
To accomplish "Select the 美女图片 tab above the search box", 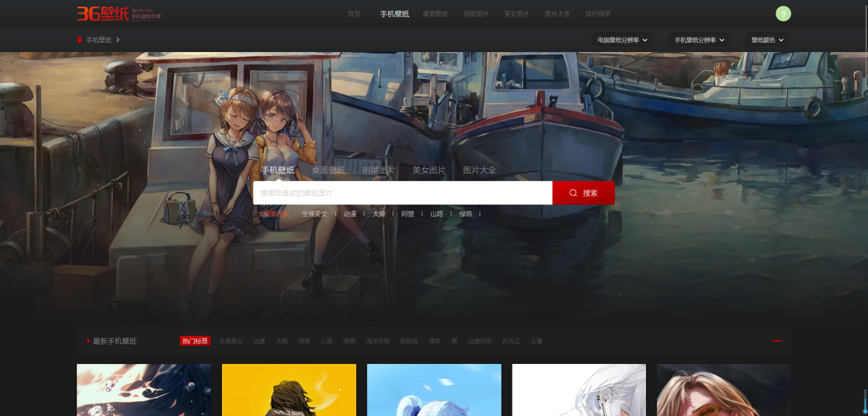I will point(429,170).
